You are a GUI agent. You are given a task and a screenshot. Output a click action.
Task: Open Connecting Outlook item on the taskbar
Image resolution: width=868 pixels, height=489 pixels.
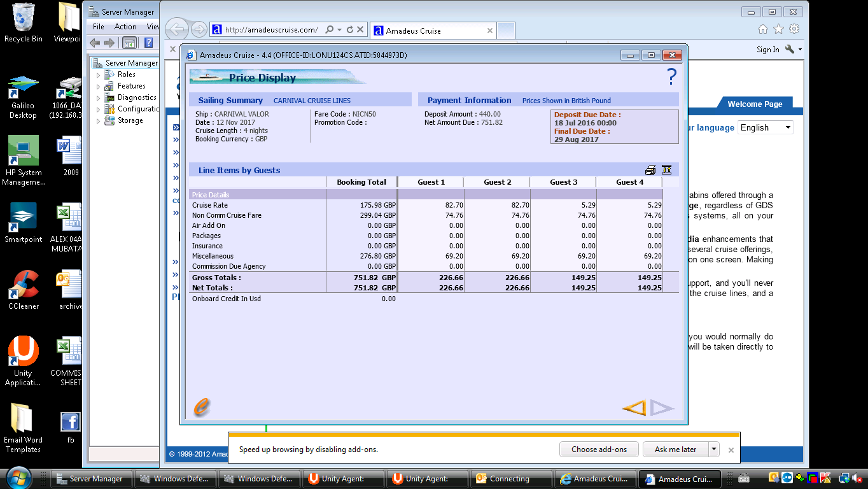click(509, 479)
